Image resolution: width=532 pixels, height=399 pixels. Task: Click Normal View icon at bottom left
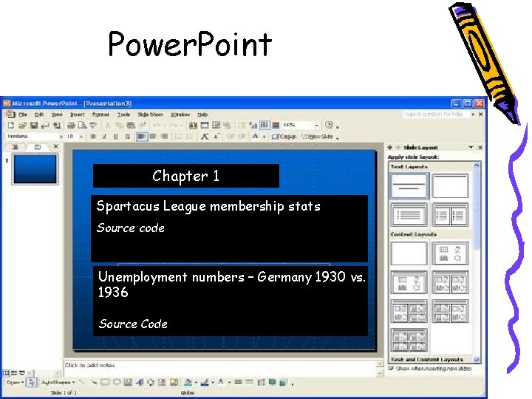pyautogui.click(x=6, y=373)
